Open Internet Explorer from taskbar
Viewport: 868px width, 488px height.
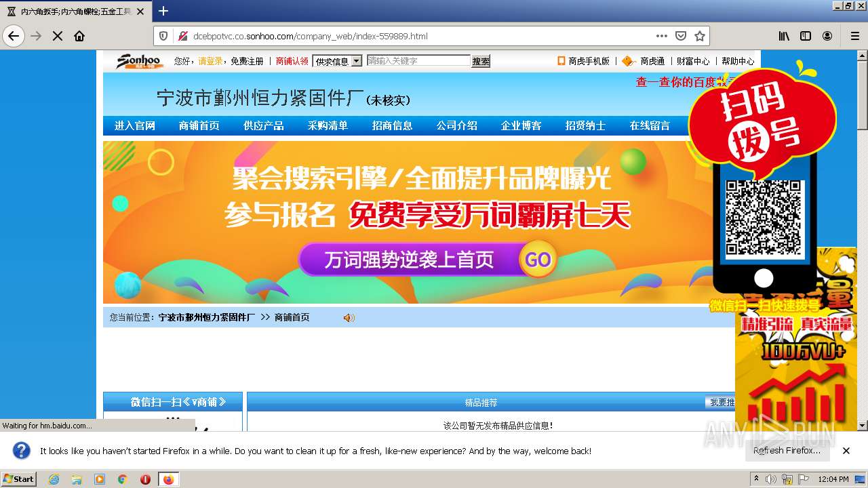coord(54,479)
